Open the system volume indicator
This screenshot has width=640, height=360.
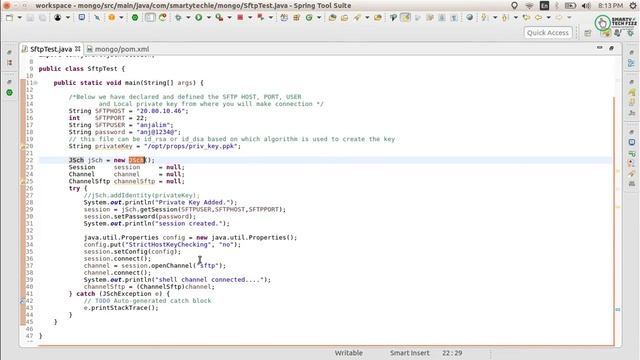click(x=586, y=6)
